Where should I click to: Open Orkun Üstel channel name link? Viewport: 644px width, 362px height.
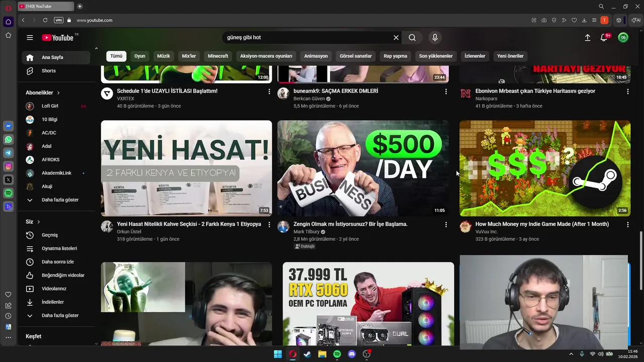tap(129, 232)
